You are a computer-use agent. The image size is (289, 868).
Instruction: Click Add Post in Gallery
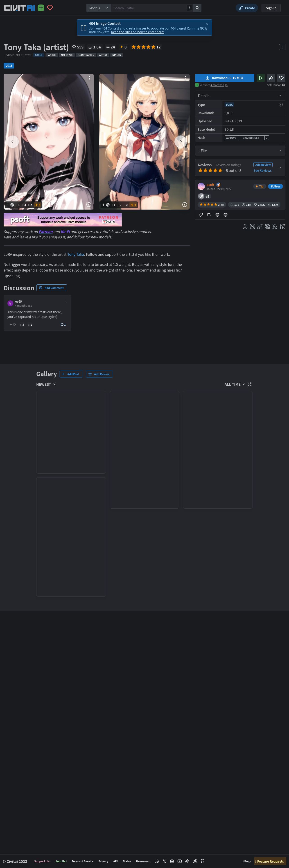tap(71, 374)
